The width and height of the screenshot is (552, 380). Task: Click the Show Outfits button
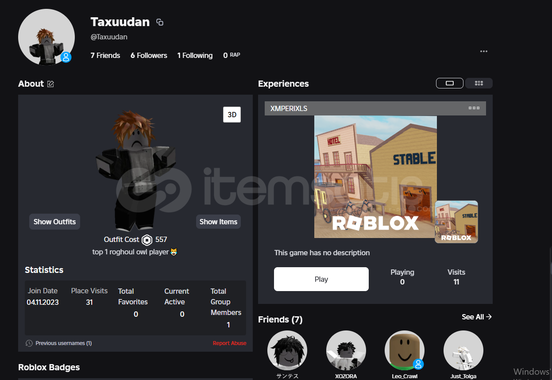pyautogui.click(x=55, y=222)
